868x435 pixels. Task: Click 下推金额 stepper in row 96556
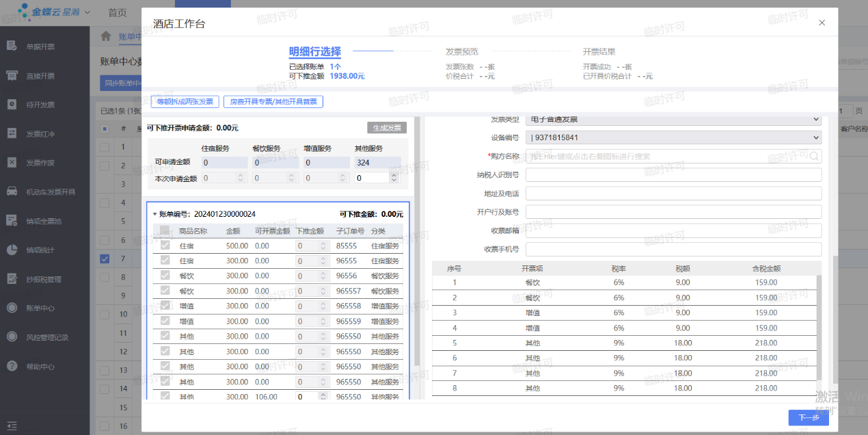click(x=323, y=276)
